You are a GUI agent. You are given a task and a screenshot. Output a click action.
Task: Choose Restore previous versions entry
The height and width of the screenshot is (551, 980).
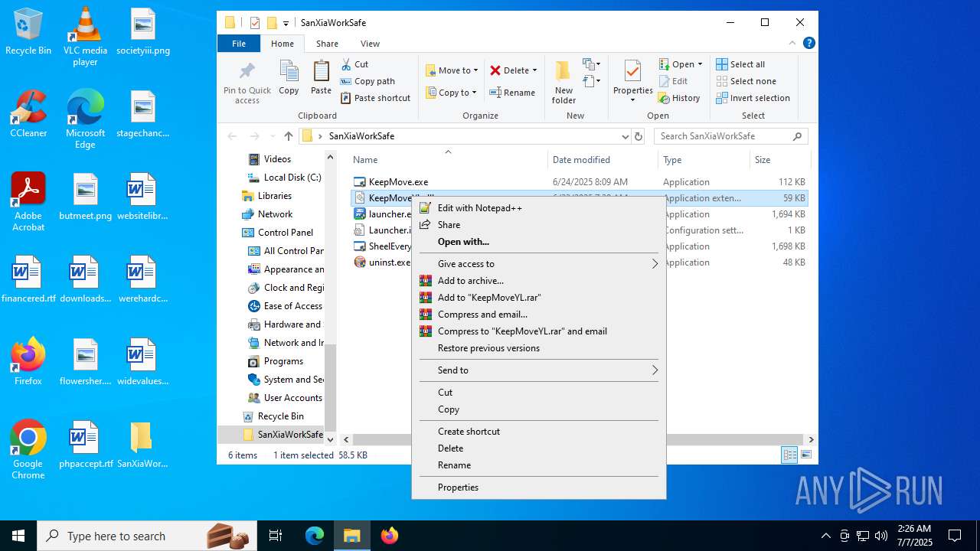click(488, 348)
